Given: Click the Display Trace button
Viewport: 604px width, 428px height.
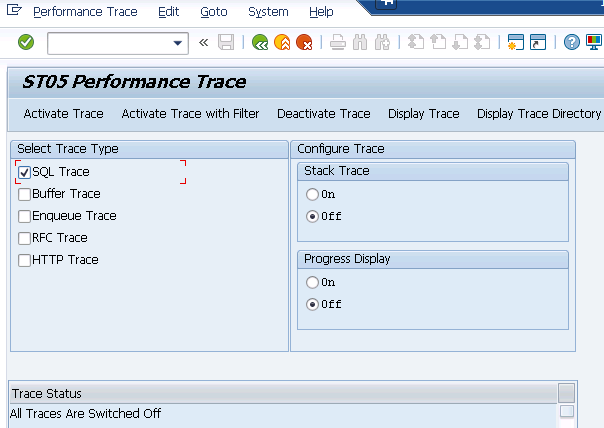Looking at the screenshot, I should pyautogui.click(x=423, y=114).
